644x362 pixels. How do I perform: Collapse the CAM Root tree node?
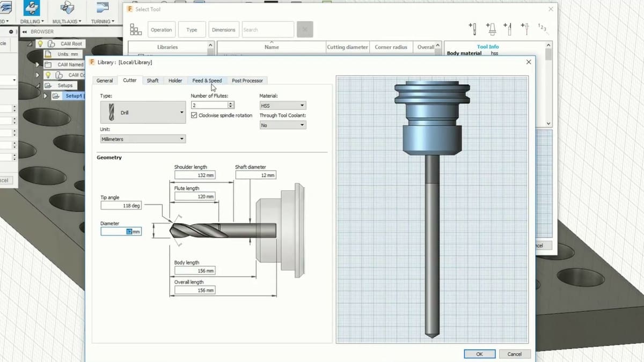tap(30, 44)
